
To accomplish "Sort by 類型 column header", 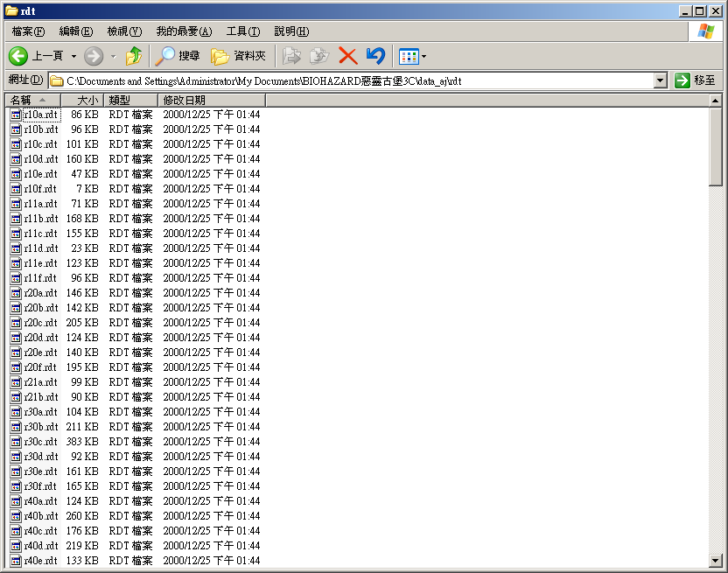I will 131,100.
